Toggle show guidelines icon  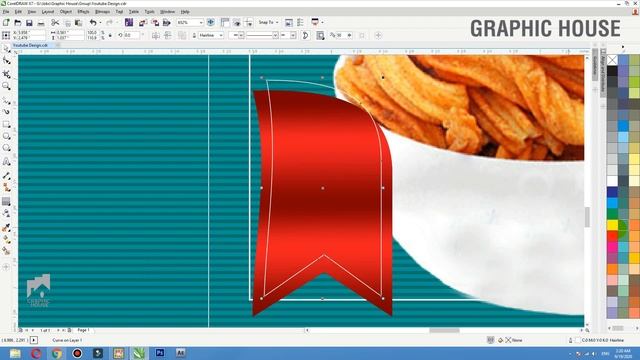(249, 23)
